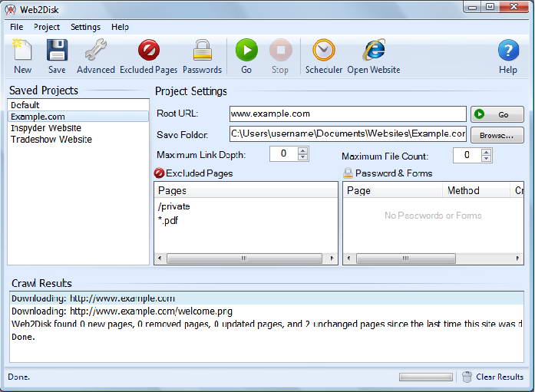Screen dimensions: 535x392
Task: Open the Settings menu
Action: tap(85, 27)
